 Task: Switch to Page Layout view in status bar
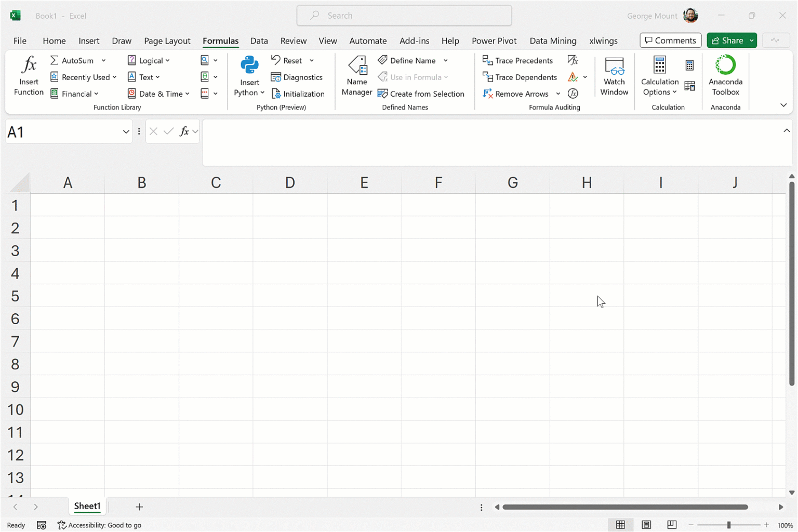(x=646, y=525)
